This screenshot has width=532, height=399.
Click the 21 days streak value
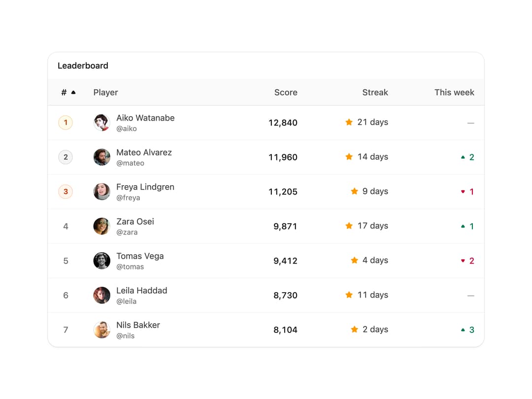[x=372, y=122]
